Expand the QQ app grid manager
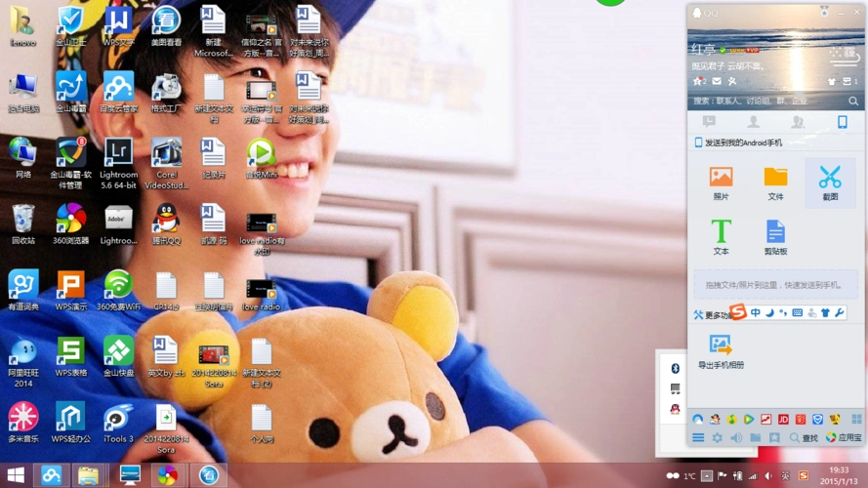The height and width of the screenshot is (488, 868). 856,420
